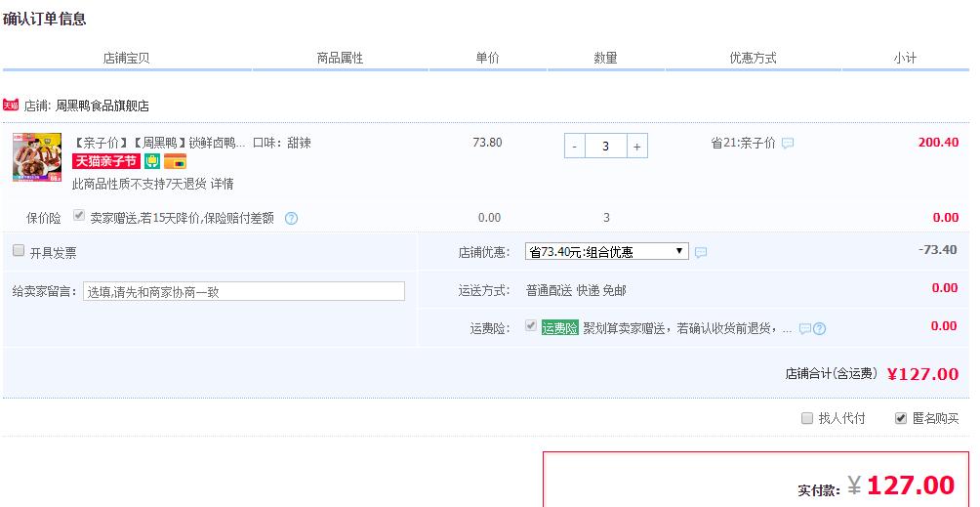Click the subtotal 200.40
Screen dimensions: 980x507
tap(938, 143)
